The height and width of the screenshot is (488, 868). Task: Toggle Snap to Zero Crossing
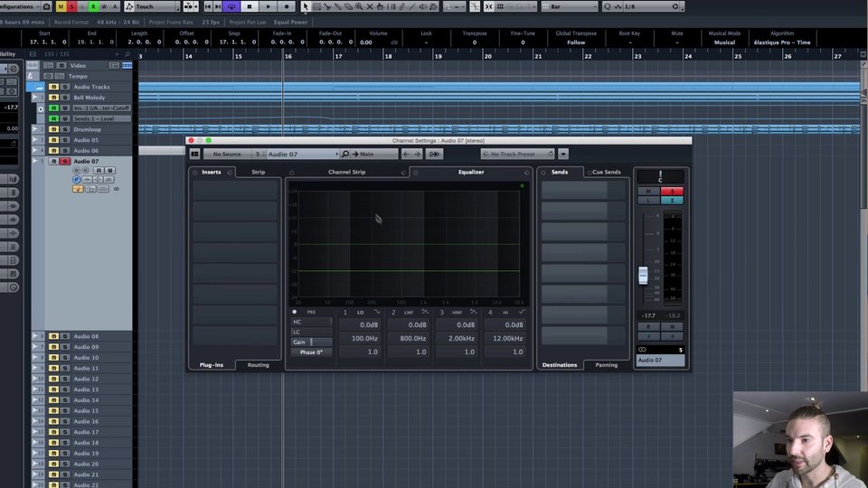click(x=475, y=6)
